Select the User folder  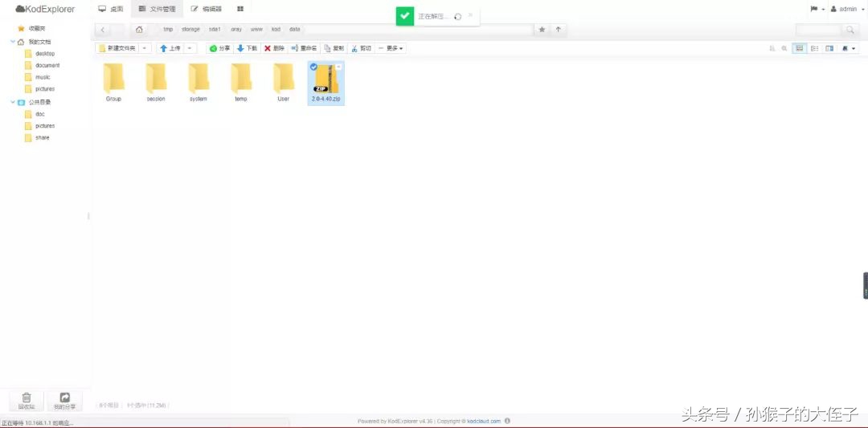(x=284, y=83)
